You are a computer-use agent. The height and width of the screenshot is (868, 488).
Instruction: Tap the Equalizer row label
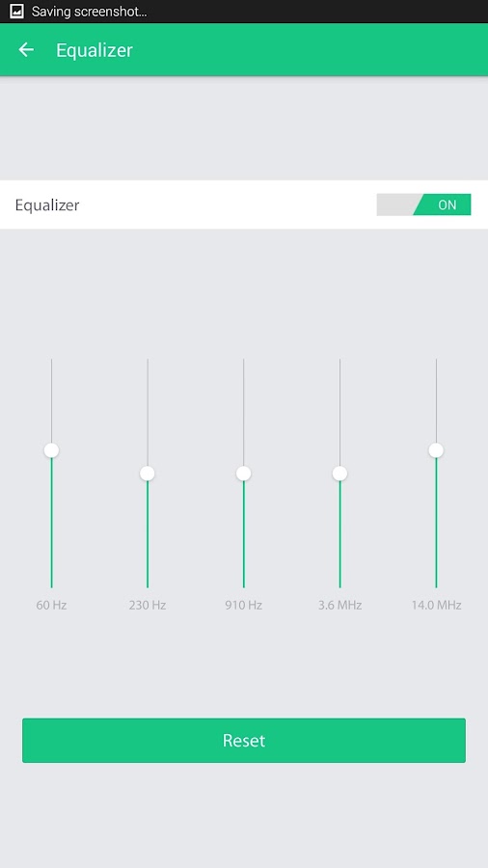47,205
